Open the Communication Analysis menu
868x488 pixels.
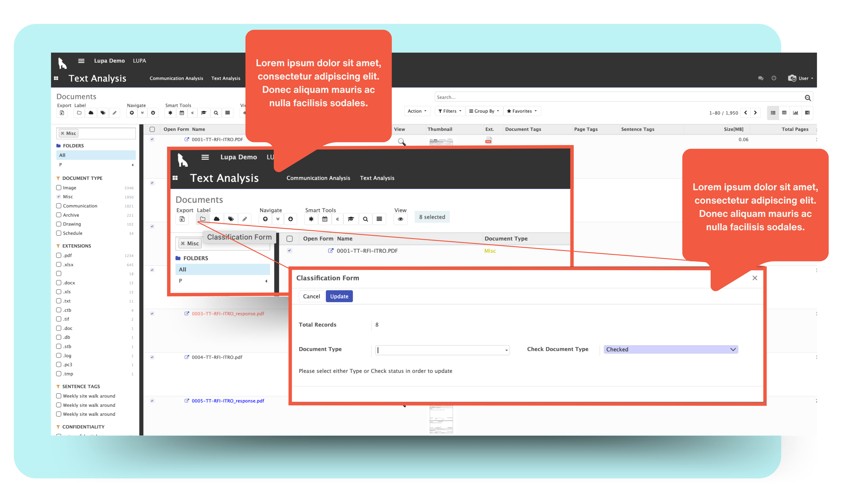coord(176,78)
